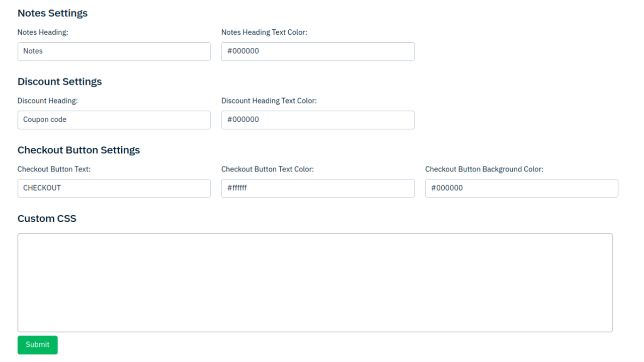Screen dimensions: 644x362
Task: Click the "Discount Heading:" label
Action: pos(48,101)
